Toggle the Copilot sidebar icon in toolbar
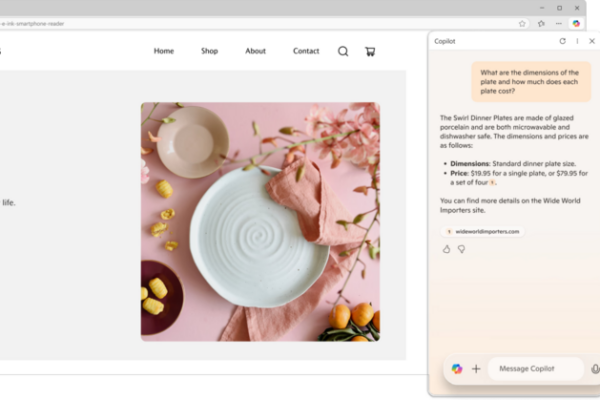Viewport: 600px width, 400px height. coord(576,24)
